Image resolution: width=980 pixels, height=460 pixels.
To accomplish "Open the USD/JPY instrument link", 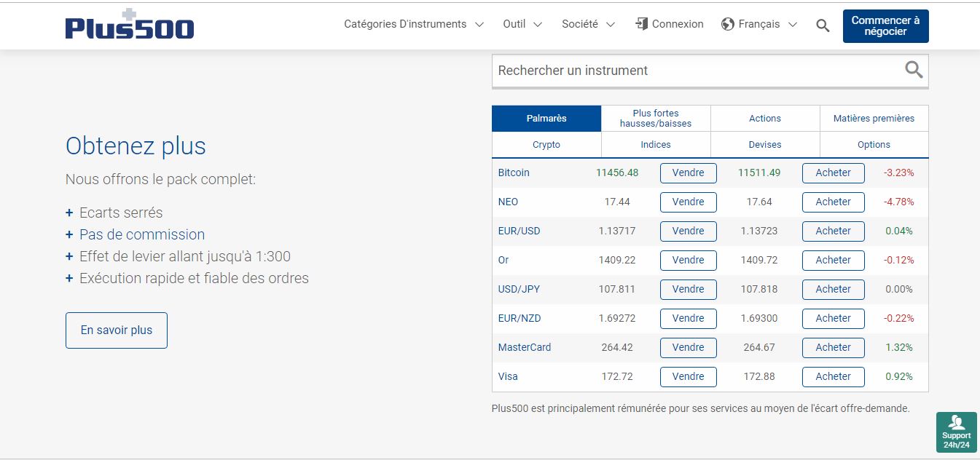I will (519, 289).
